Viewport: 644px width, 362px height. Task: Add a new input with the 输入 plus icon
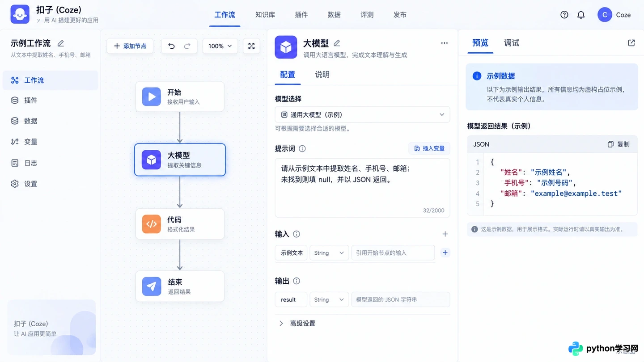[445, 234]
